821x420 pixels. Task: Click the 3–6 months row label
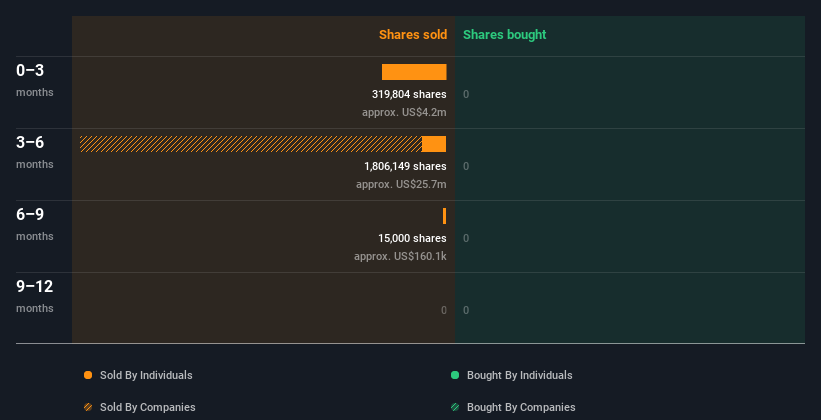click(35, 152)
